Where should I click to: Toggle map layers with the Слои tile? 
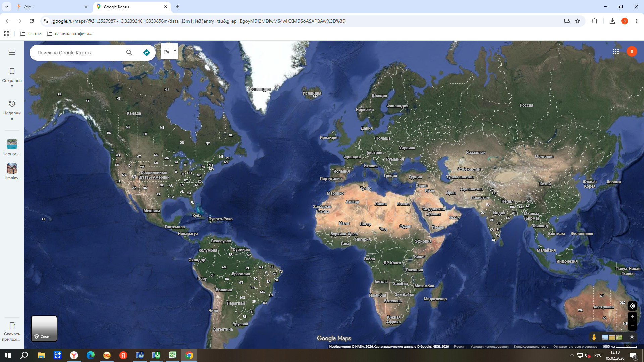point(44,328)
